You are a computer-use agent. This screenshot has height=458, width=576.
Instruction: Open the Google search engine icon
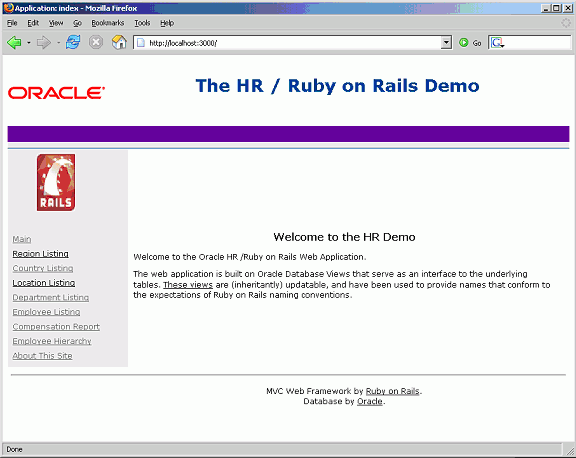click(x=498, y=43)
